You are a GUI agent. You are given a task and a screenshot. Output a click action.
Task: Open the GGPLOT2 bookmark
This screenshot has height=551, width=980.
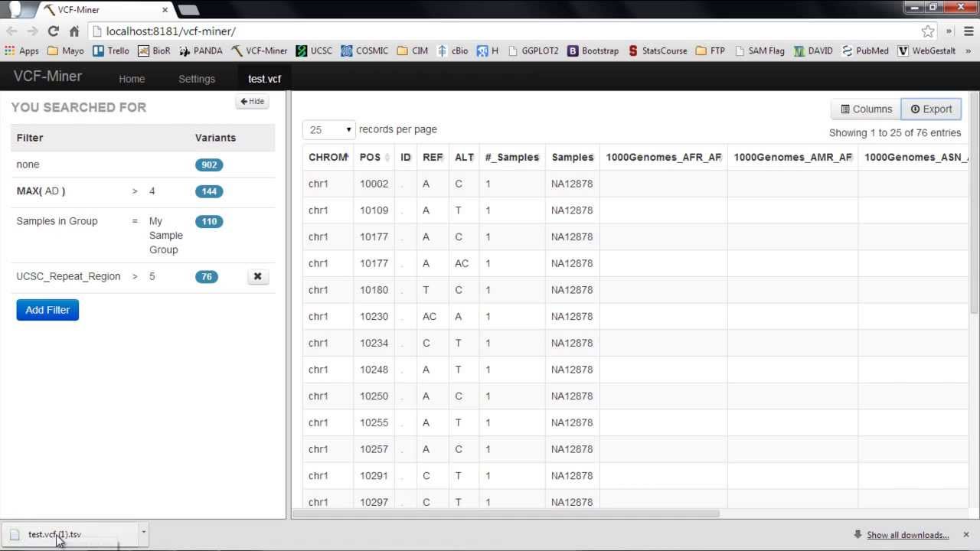point(533,51)
